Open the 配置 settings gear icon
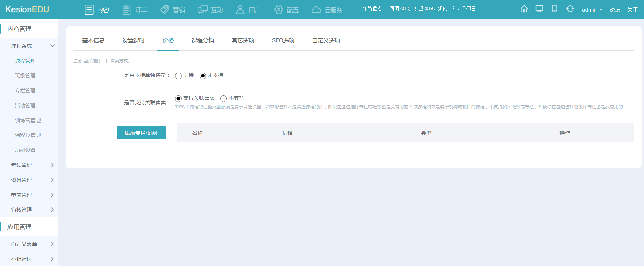Screen dimensions: 644x266 [x=279, y=10]
